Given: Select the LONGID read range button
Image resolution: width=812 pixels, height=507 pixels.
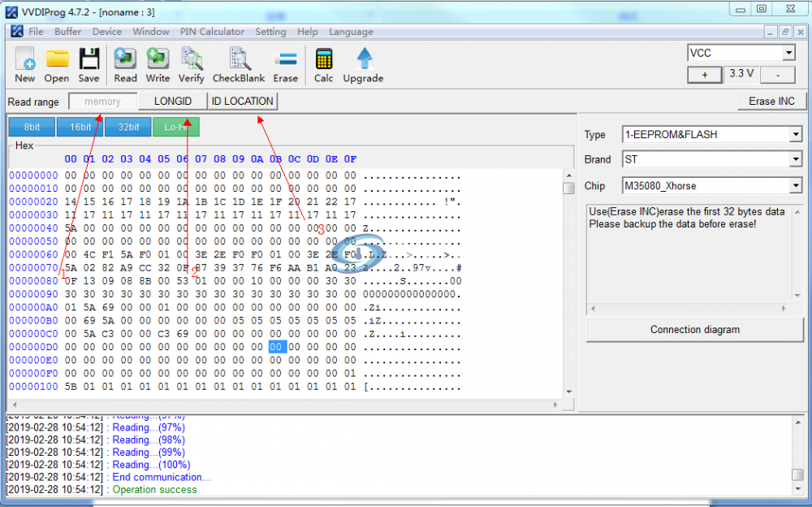Looking at the screenshot, I should pyautogui.click(x=173, y=102).
